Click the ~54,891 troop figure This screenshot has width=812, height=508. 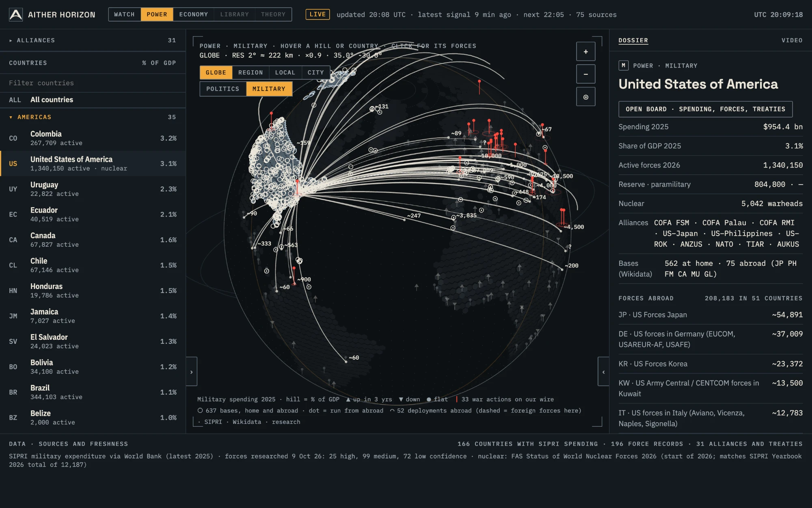tap(787, 315)
